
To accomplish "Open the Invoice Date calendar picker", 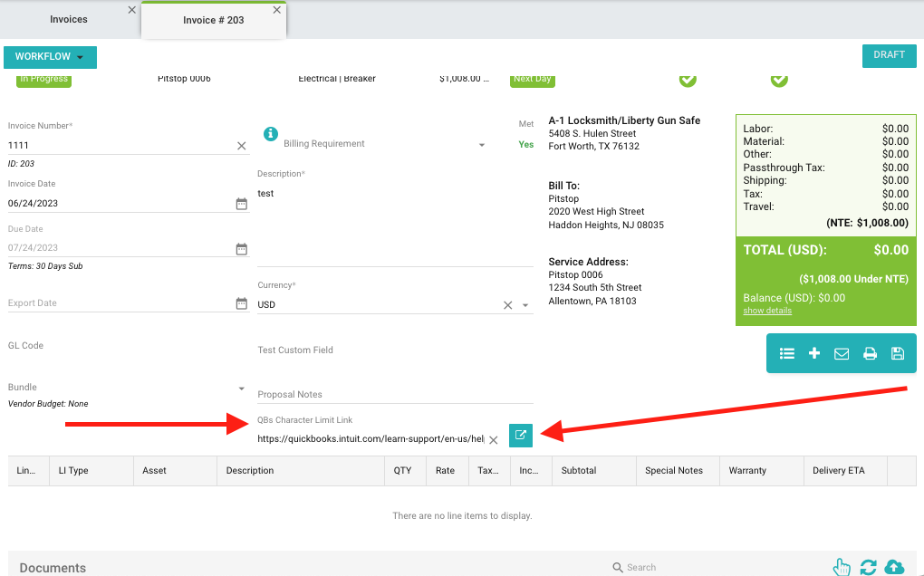I will click(241, 204).
